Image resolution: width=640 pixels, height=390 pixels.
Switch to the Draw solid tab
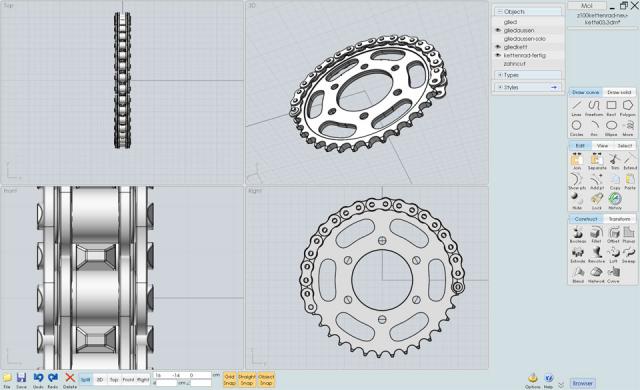(x=619, y=93)
